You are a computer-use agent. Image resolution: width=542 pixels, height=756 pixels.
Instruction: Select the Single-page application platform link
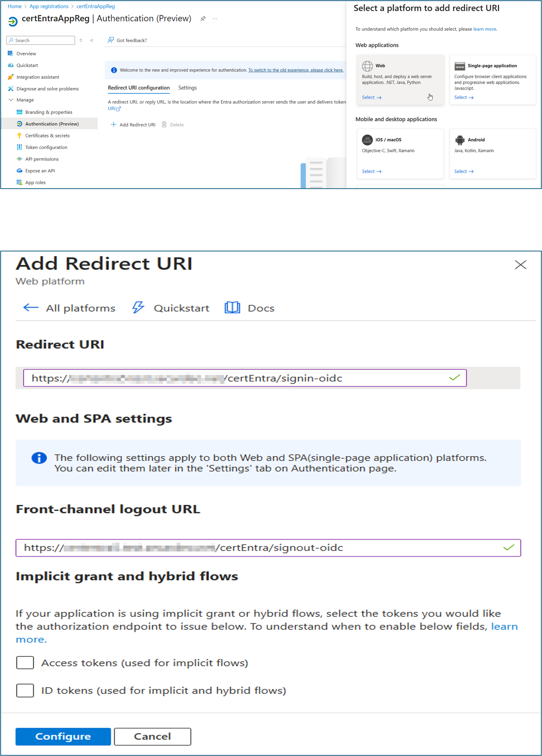click(x=464, y=97)
